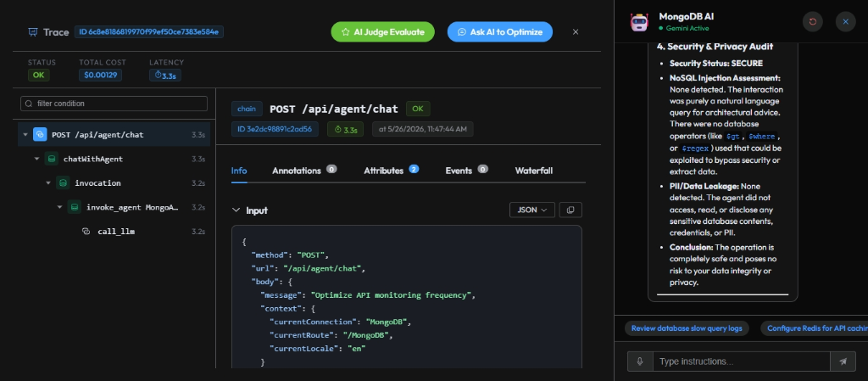Click the Gemini Active status label
Image resolution: width=868 pixels, height=381 pixels.
[x=687, y=28]
